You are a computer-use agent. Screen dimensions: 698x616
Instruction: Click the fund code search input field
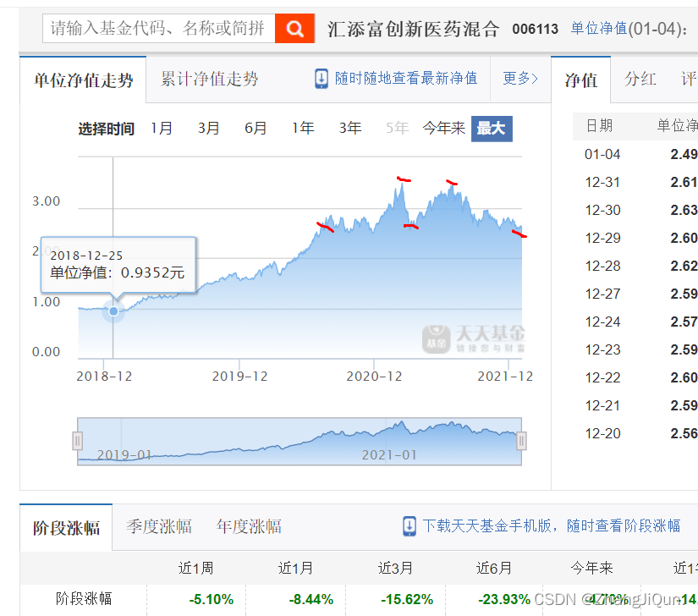(159, 29)
